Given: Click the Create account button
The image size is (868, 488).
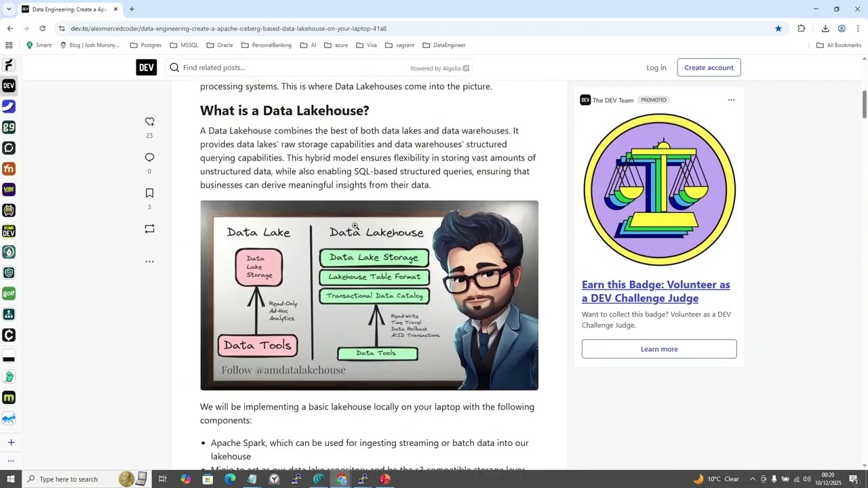Looking at the screenshot, I should [x=709, y=67].
